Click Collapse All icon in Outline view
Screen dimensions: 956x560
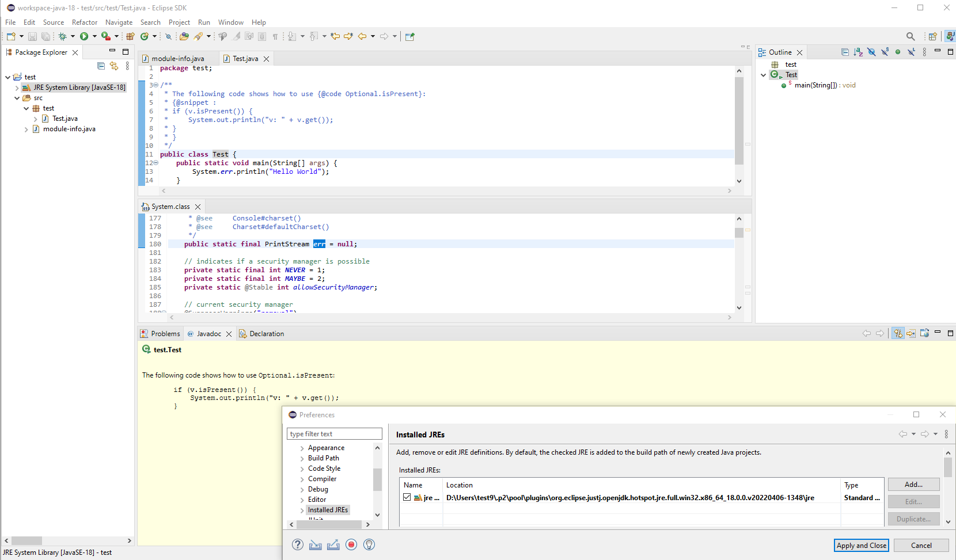point(845,52)
